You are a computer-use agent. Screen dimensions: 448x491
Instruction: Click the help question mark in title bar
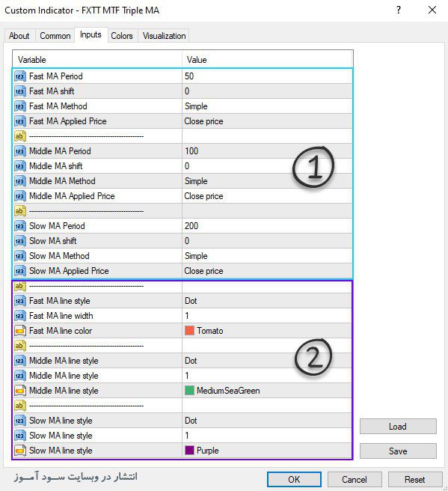pos(399,10)
